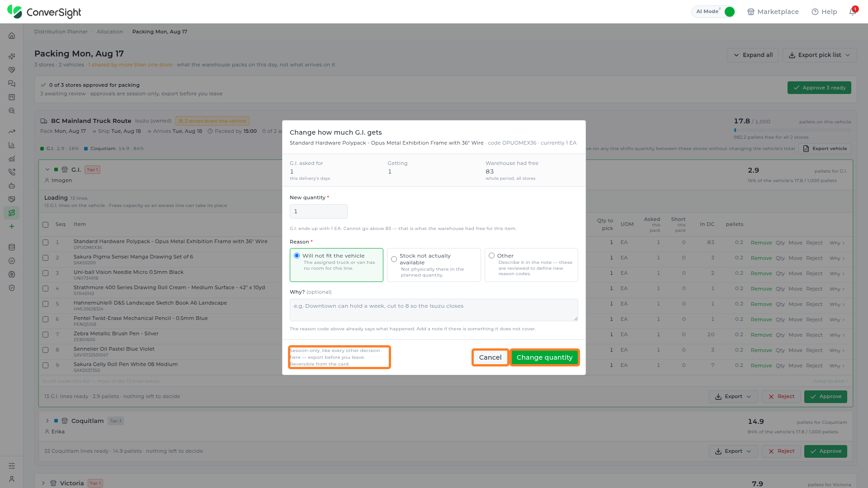This screenshot has height=488, width=868.
Task: Click Approve 3 ready button
Action: pyautogui.click(x=819, y=88)
